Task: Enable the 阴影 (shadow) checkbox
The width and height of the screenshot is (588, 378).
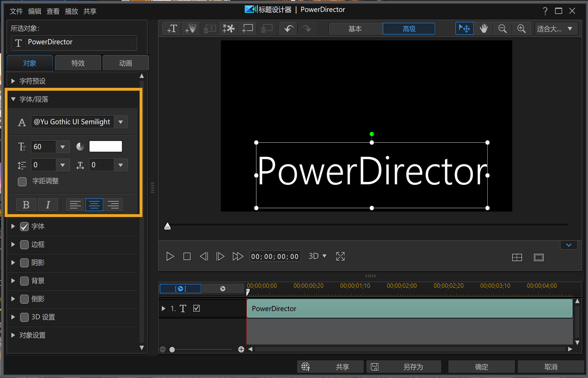Action: [x=24, y=263]
